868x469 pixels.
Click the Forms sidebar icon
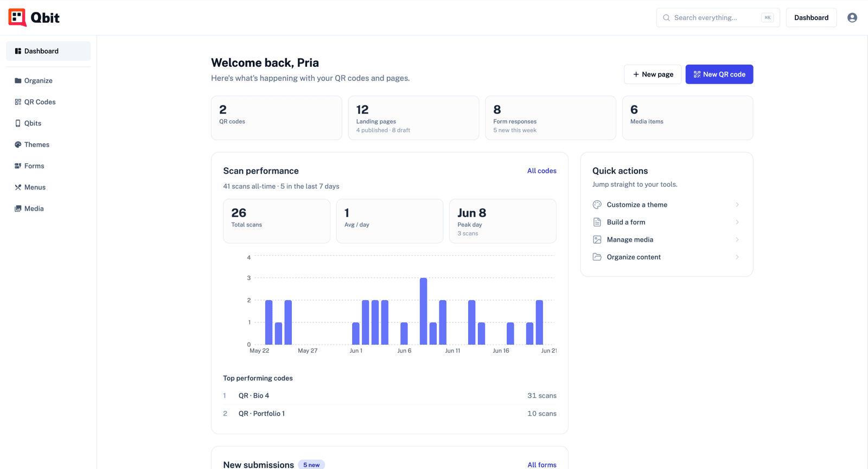point(18,166)
